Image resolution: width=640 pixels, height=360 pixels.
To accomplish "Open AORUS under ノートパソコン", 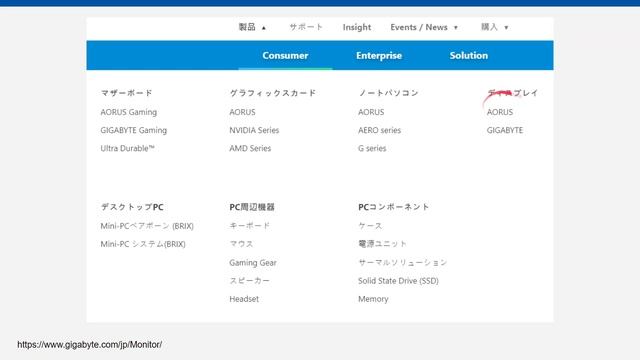I will tap(371, 112).
